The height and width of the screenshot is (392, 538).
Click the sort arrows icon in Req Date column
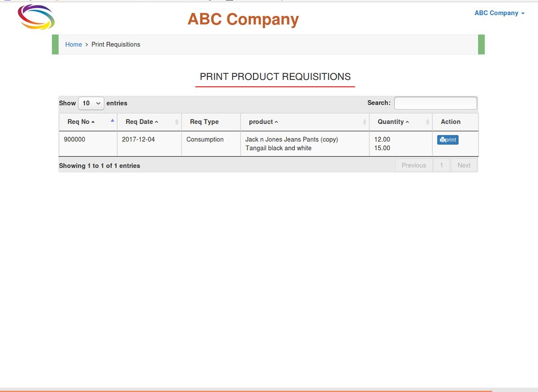pos(177,122)
